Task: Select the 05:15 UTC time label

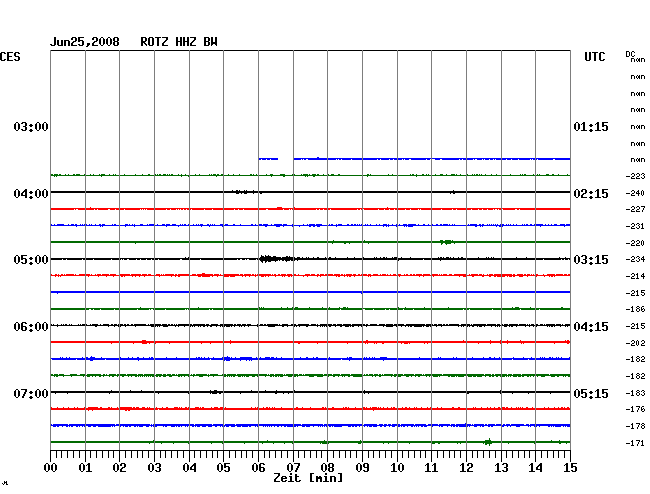Action: click(591, 393)
